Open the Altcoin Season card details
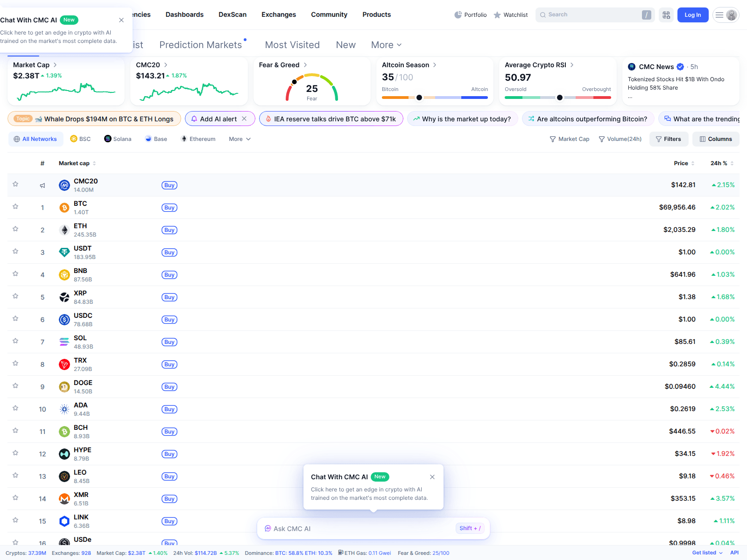The height and width of the screenshot is (560, 747). [x=409, y=65]
